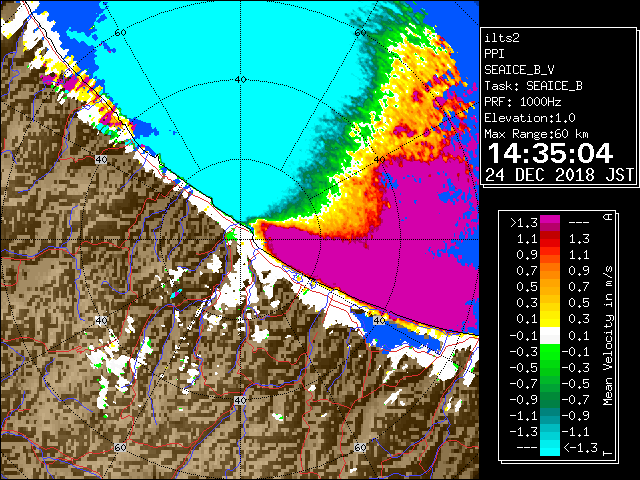Click the "Mean Velocity in m/s" legend title
This screenshot has width=640, height=480.
tap(608, 336)
